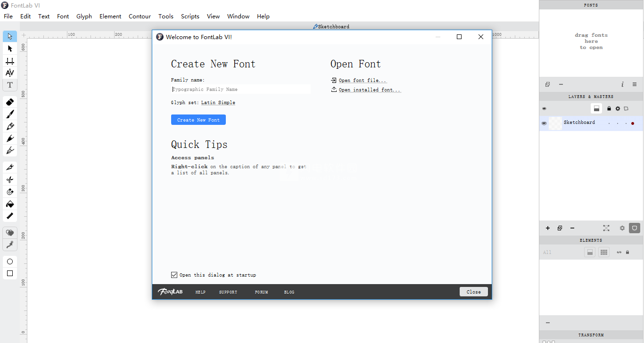Click the FontLab logo in dialog footer
The width and height of the screenshot is (644, 343).
tap(170, 292)
